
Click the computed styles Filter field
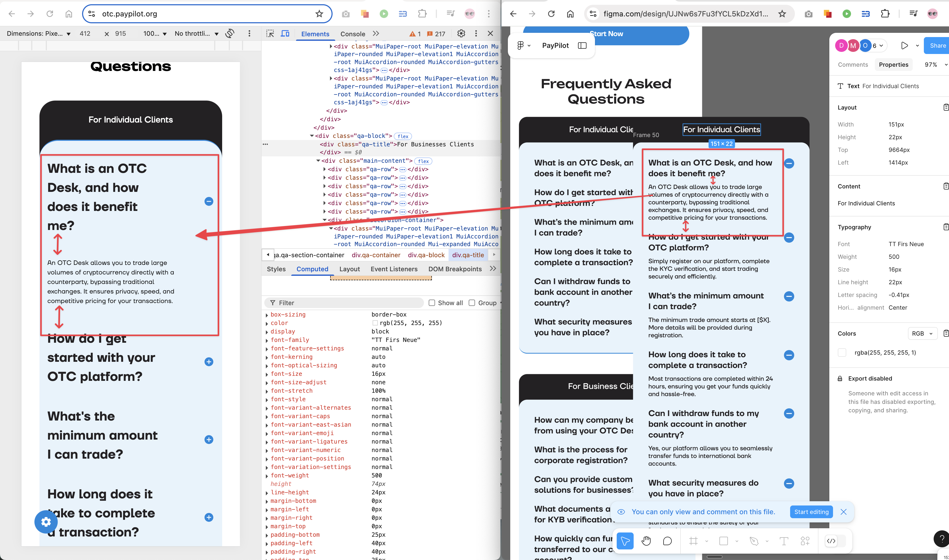pyautogui.click(x=347, y=303)
